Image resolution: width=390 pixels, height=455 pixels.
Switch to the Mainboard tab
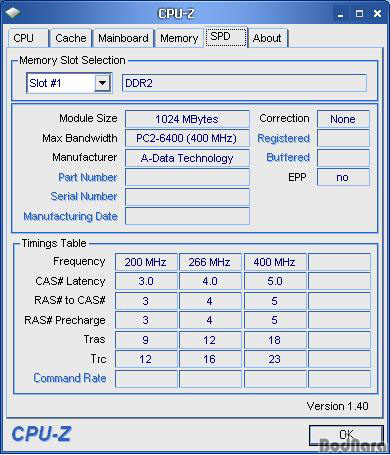pos(123,38)
